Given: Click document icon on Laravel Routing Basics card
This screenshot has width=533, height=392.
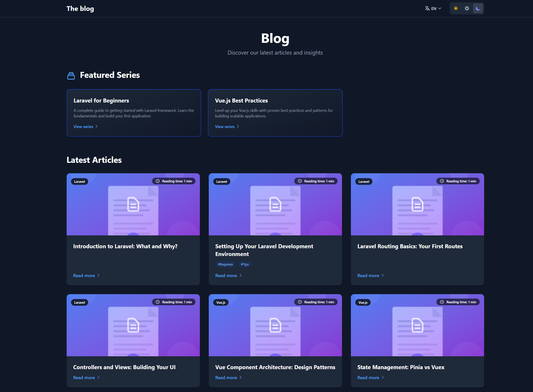Looking at the screenshot, I should (x=417, y=204).
